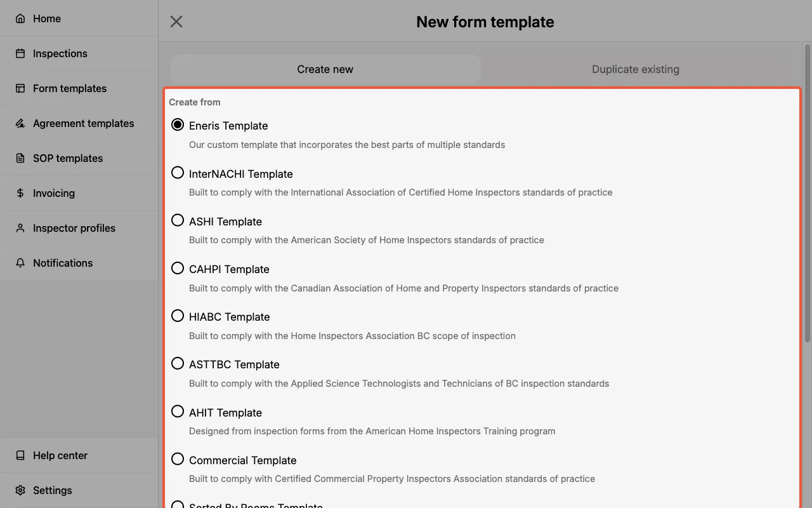Click the Home icon in sidebar
Viewport: 812px width, 508px height.
click(x=21, y=18)
